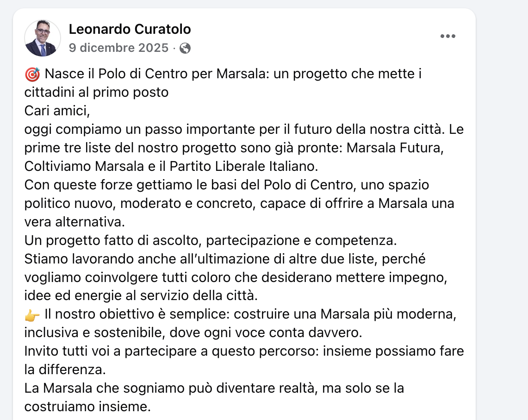Click the final words "costruiamo insieme."
528x420 pixels.
87,407
